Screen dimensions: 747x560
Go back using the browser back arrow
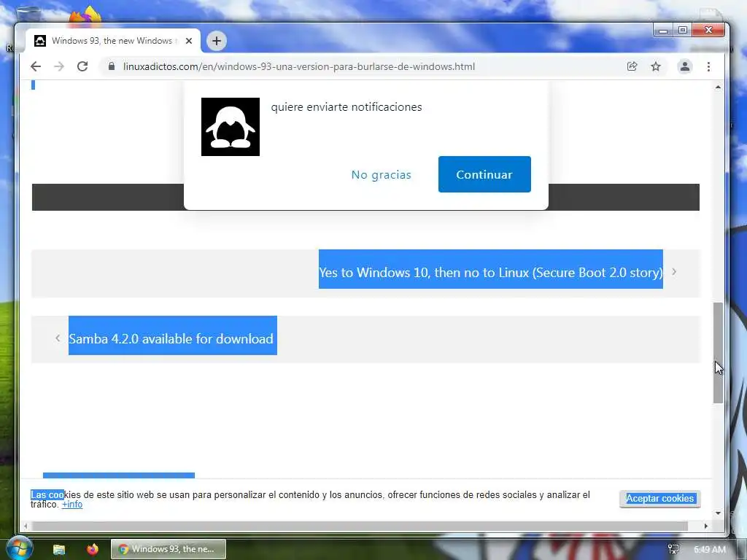(x=36, y=66)
